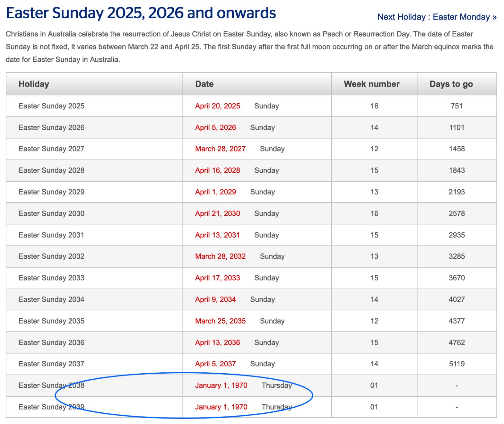Click the 3285 days to go value
The width and height of the screenshot is (504, 424).
456,256
